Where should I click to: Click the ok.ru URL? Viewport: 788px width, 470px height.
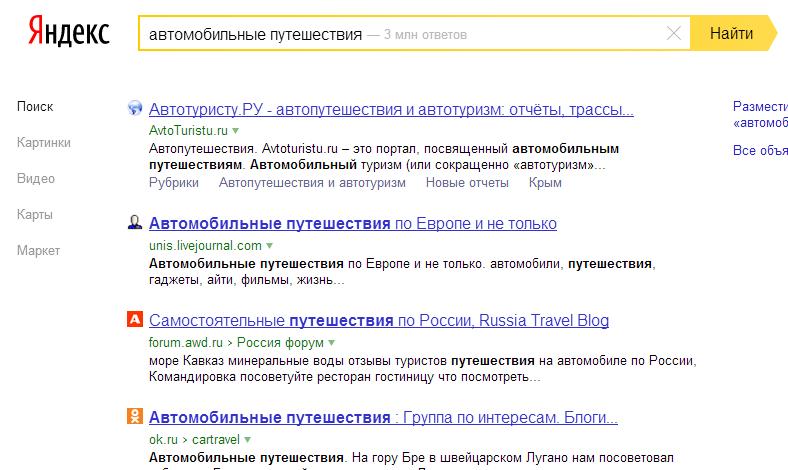pyautogui.click(x=163, y=440)
